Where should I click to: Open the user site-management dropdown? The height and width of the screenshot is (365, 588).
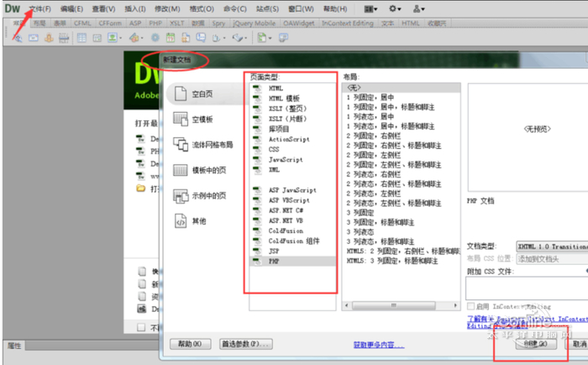tap(418, 9)
